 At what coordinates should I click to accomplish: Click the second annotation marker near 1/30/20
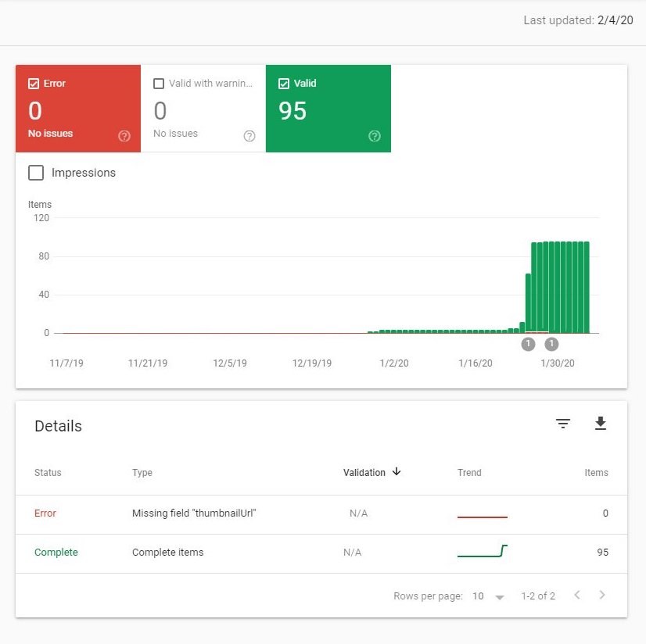click(551, 344)
